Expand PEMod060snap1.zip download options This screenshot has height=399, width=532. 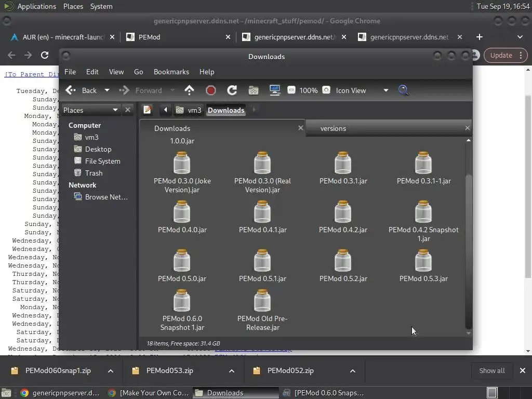point(111,371)
